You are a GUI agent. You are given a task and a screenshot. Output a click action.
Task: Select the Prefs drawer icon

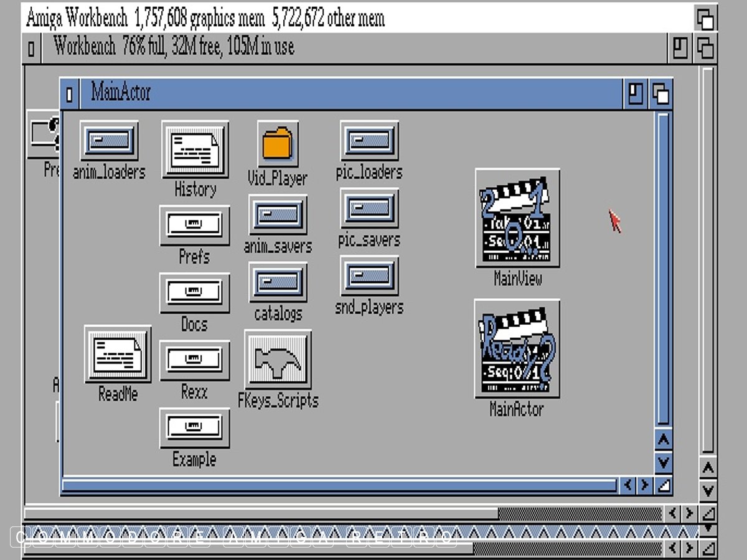pos(194,225)
